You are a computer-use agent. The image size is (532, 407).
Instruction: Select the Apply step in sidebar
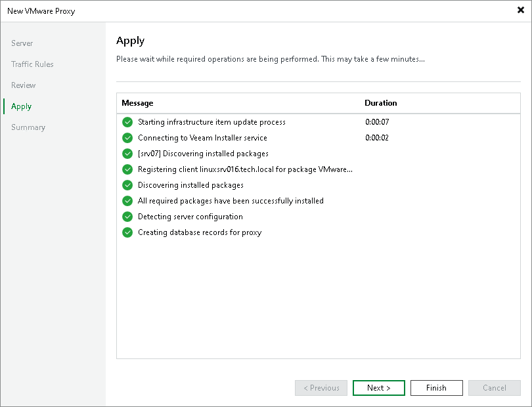[22, 106]
